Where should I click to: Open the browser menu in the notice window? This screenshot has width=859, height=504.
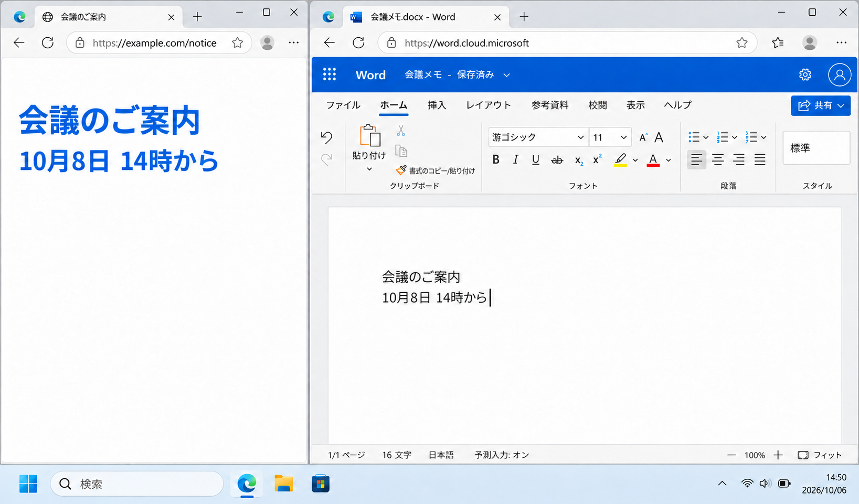(x=294, y=43)
